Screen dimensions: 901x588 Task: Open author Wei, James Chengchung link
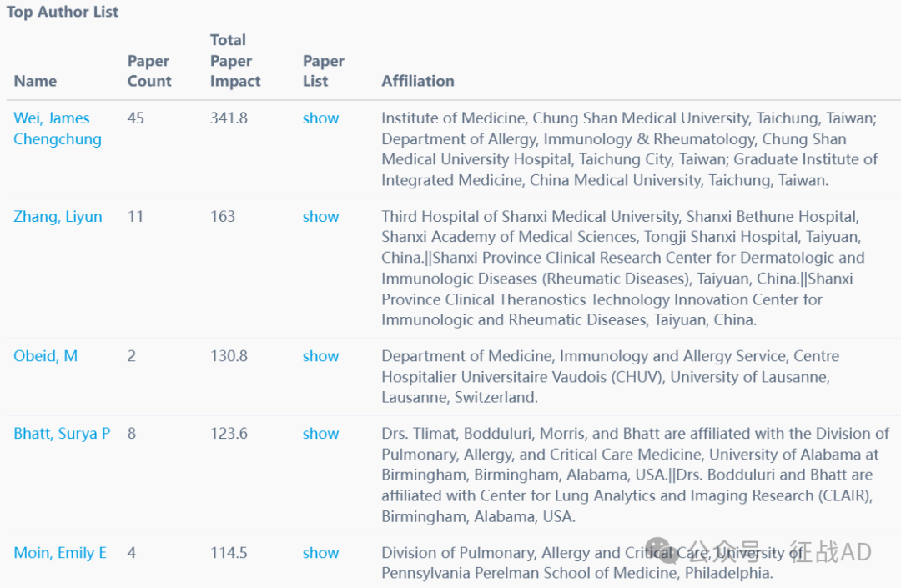coord(57,128)
